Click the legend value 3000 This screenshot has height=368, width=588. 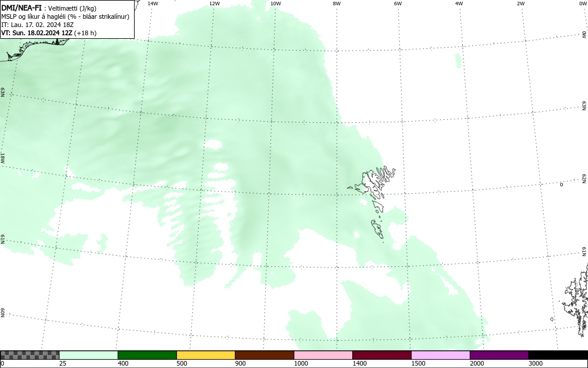coord(536,363)
